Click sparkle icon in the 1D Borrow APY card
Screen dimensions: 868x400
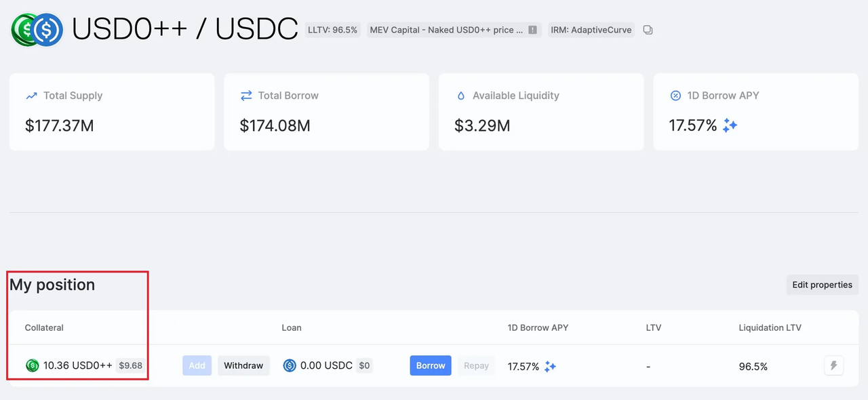click(730, 125)
